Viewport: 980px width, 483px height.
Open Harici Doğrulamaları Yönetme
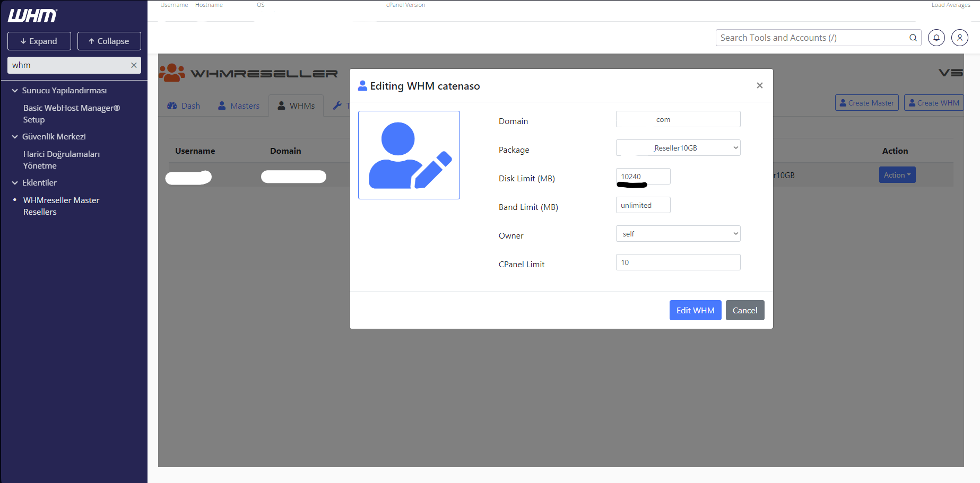(62, 160)
